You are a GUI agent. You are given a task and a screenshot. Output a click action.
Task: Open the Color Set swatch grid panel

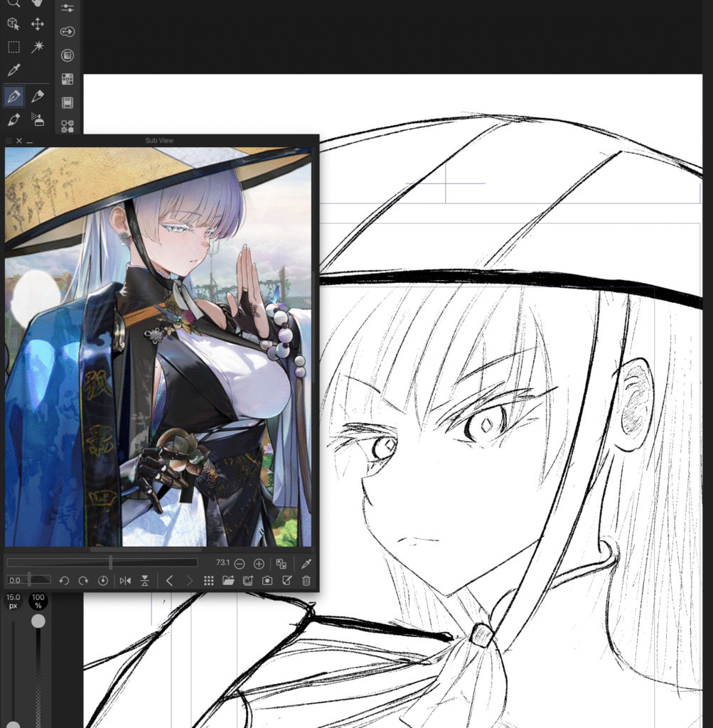[x=68, y=79]
